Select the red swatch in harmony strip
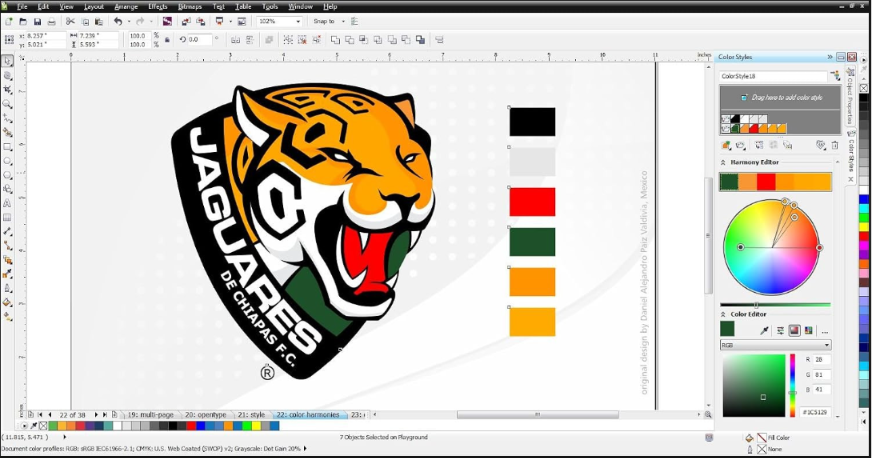This screenshot has width=872, height=458. [x=766, y=182]
